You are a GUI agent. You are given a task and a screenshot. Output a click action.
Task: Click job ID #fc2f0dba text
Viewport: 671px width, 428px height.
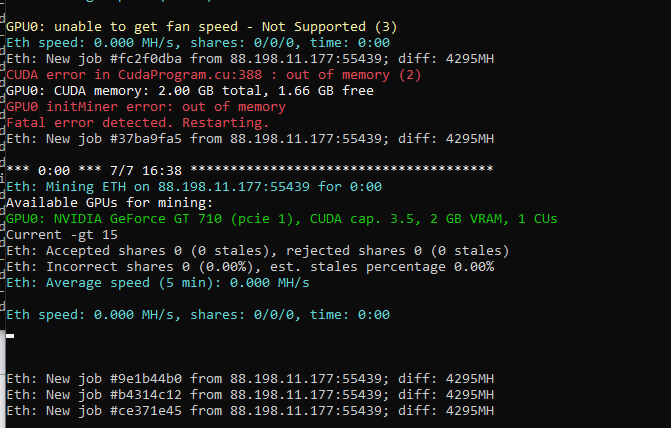[x=145, y=59]
